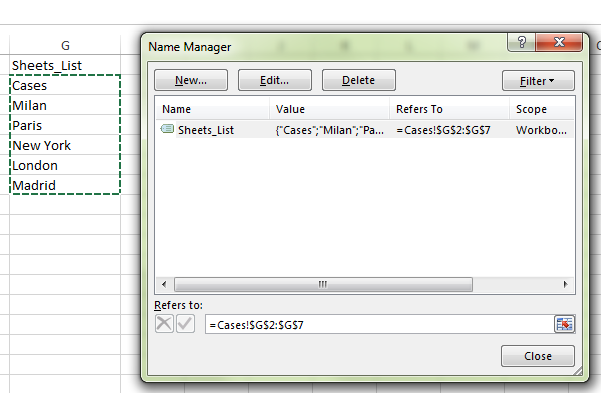This screenshot has height=393, width=601.
Task: Sort by the Value column header
Action: (330, 109)
